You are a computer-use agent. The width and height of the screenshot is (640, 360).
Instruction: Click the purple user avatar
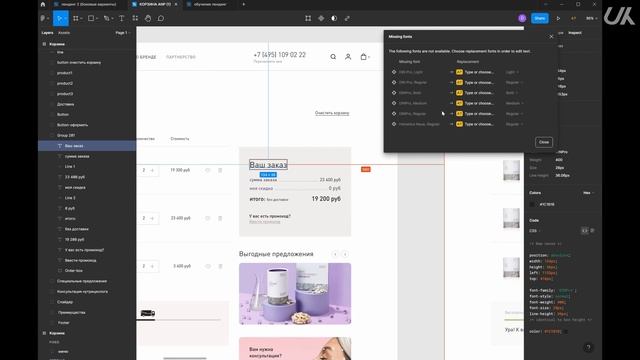click(522, 18)
